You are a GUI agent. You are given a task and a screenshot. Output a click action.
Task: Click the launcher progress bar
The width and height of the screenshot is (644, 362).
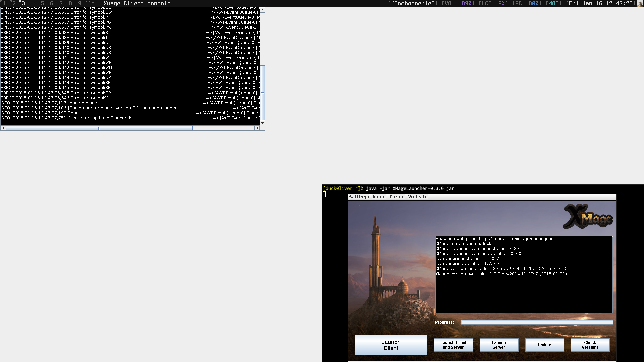[x=537, y=322]
